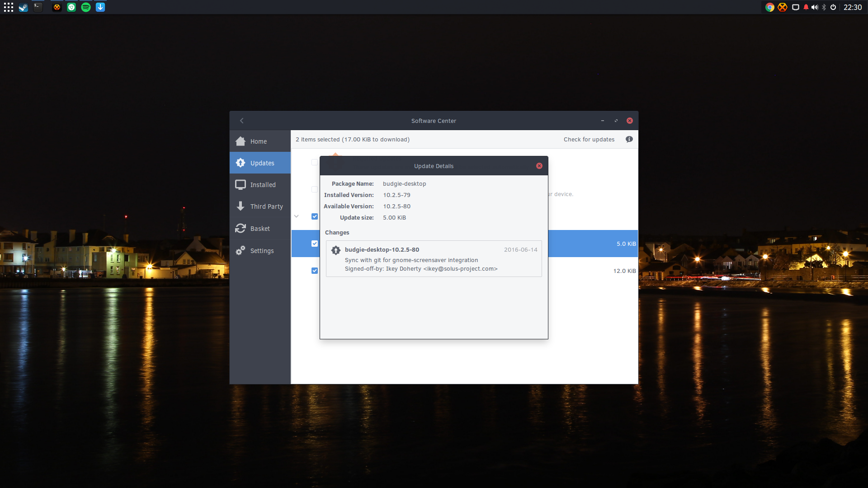
Task: Close the Software Center window
Action: [630, 121]
